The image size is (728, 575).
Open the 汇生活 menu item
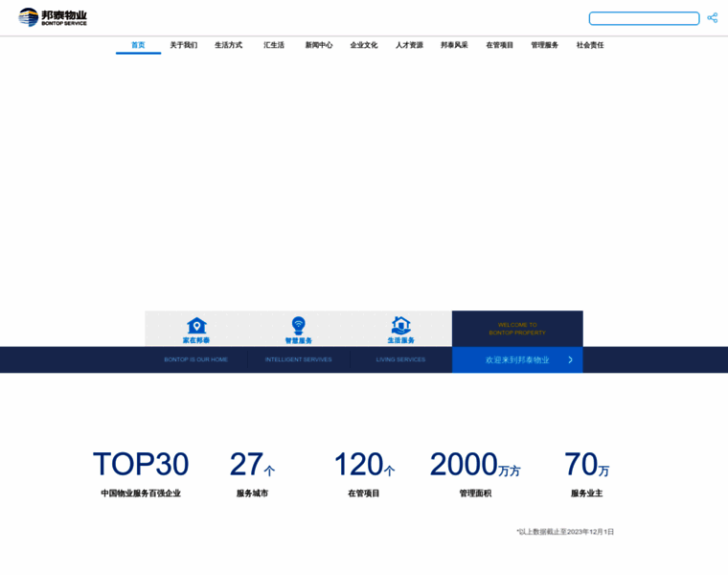pos(274,45)
